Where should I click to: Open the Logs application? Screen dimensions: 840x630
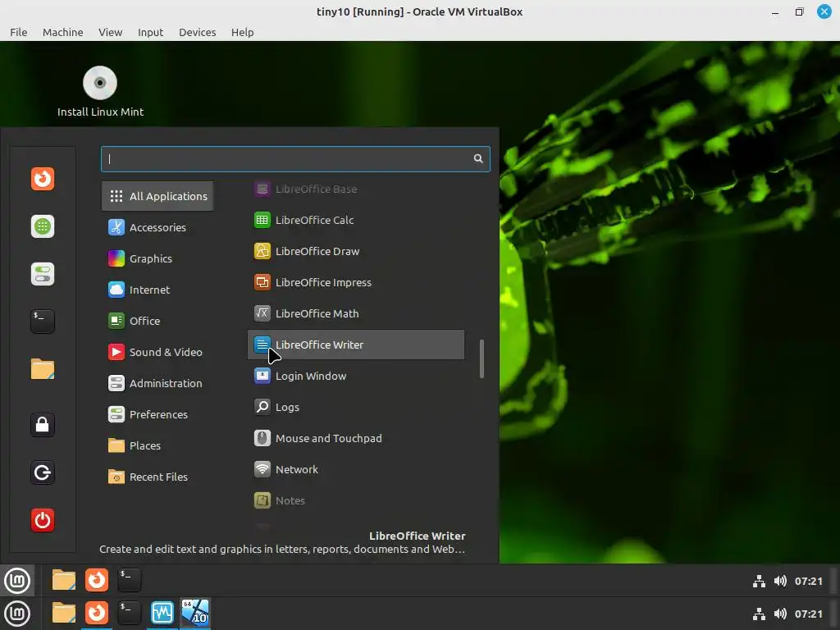[356, 407]
